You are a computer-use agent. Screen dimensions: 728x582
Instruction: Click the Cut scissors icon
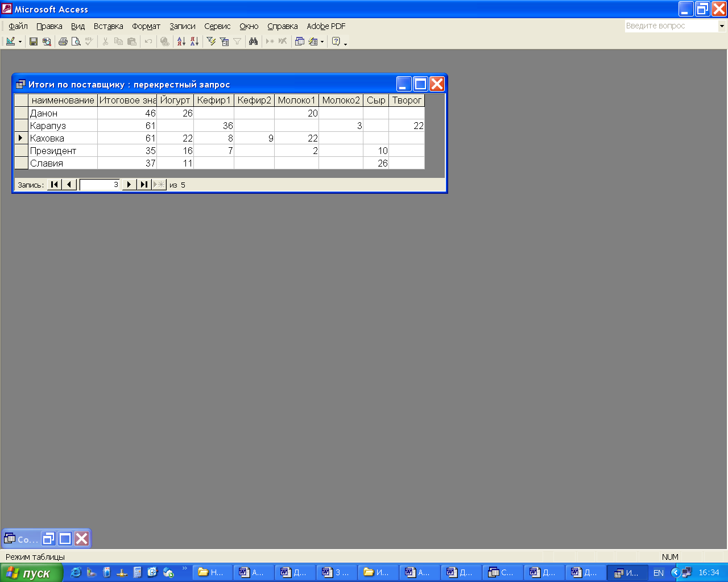[x=105, y=41]
